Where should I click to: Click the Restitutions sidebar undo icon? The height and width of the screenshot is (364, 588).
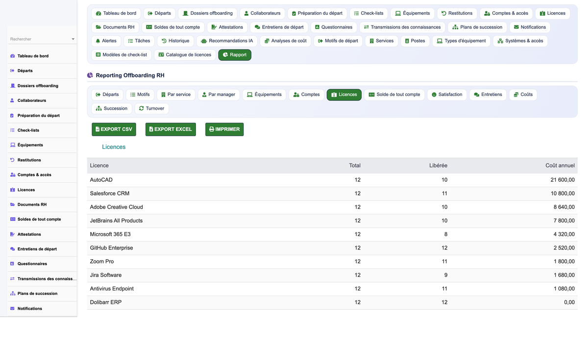tap(13, 160)
